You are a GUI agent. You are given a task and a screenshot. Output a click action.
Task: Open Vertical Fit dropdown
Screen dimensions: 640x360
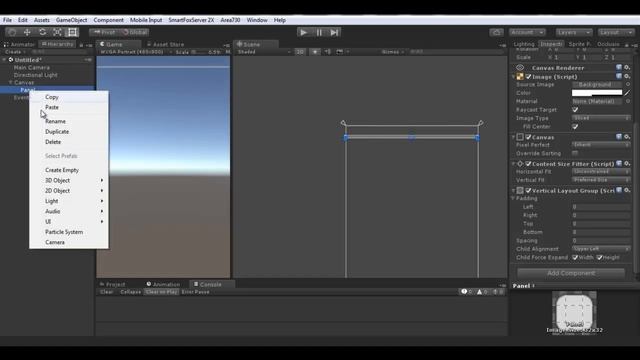pos(601,180)
